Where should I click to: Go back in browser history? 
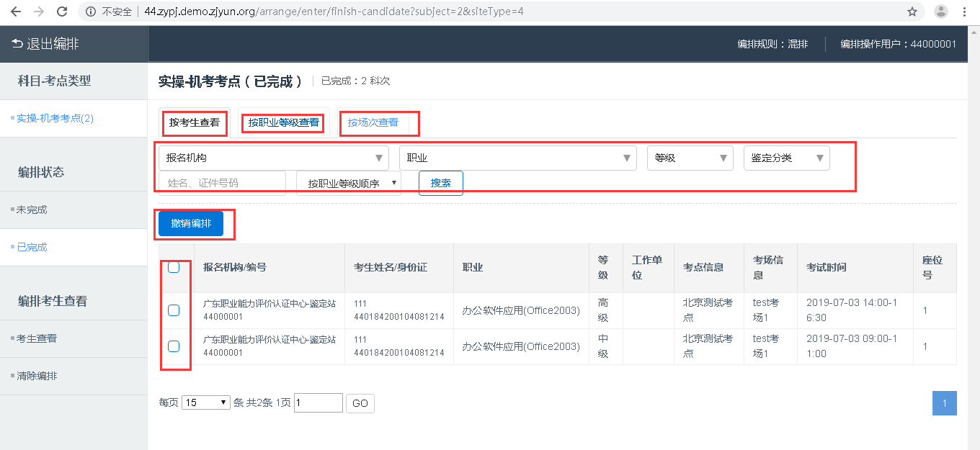(x=16, y=12)
